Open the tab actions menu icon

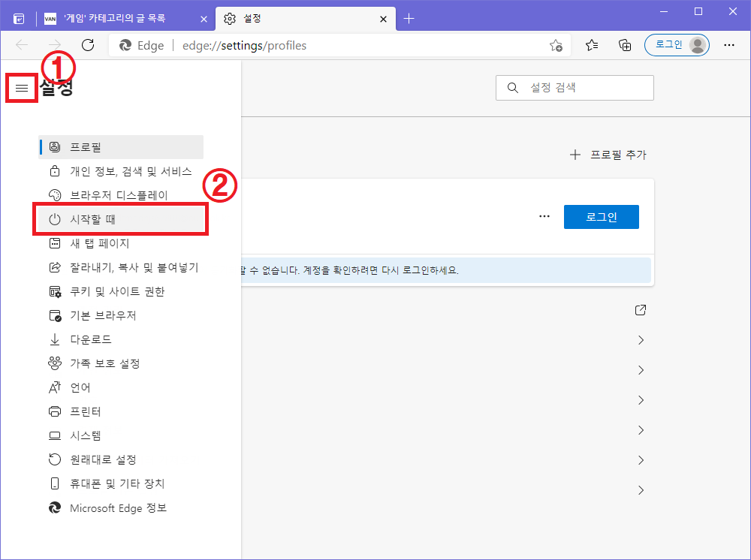19,19
